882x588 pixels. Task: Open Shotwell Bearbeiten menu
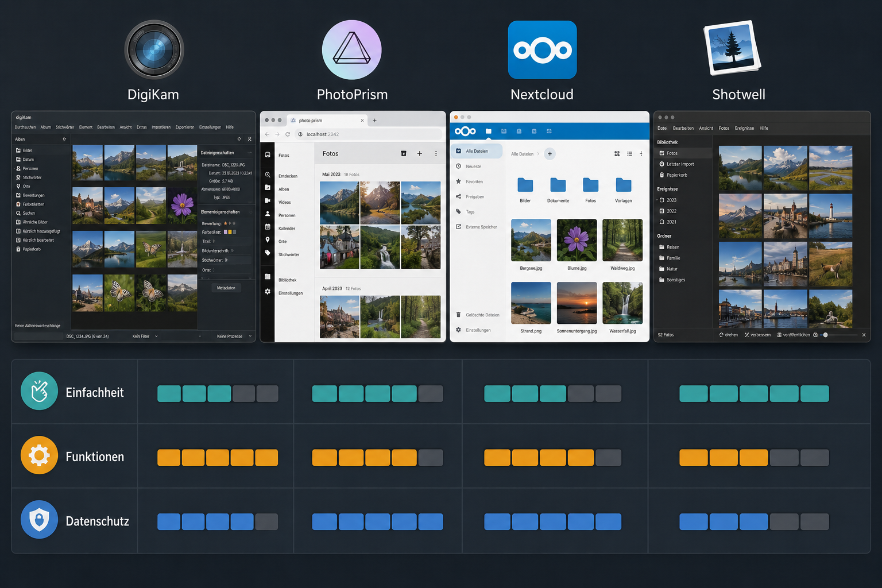pos(683,128)
